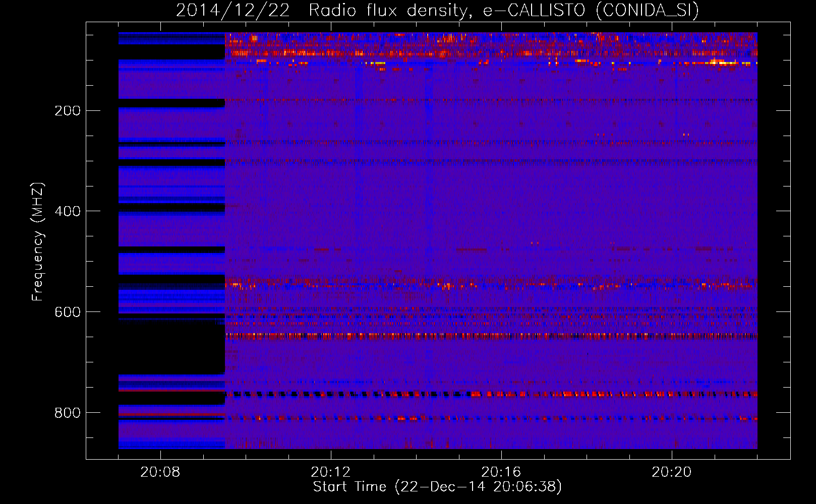Click the 20:16 time tick label
Viewport: 816px width, 504px height.
point(501,472)
